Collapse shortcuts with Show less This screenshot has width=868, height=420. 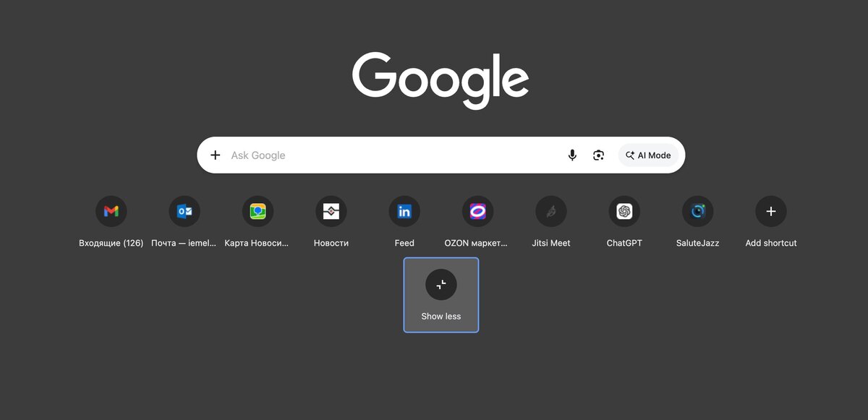[x=441, y=295]
